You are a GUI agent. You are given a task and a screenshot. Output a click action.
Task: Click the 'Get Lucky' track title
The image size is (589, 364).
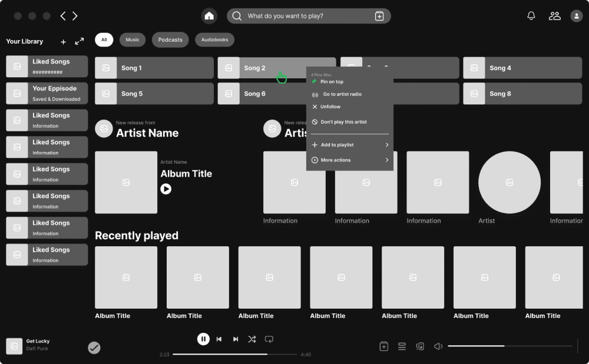tap(38, 341)
